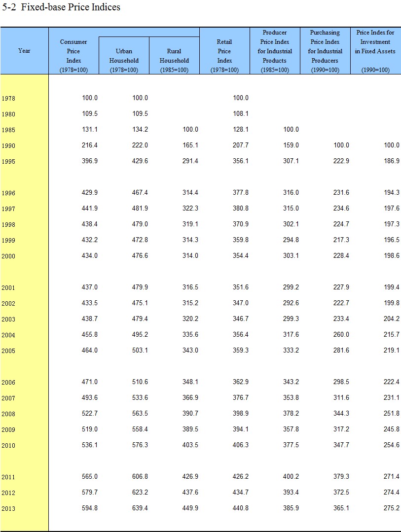Select the 'Rural Household' column header
This screenshot has width=401, height=532.
click(174, 56)
